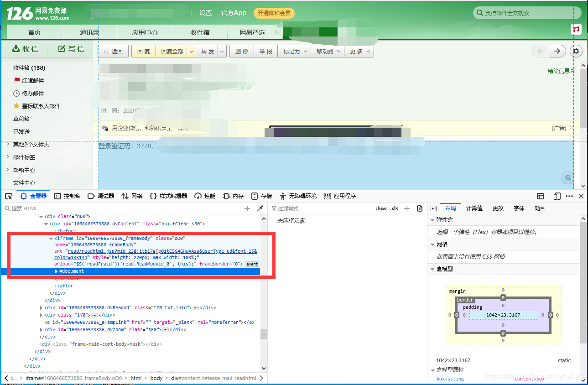Click the 开通邮箱会员 membership button

click(274, 13)
